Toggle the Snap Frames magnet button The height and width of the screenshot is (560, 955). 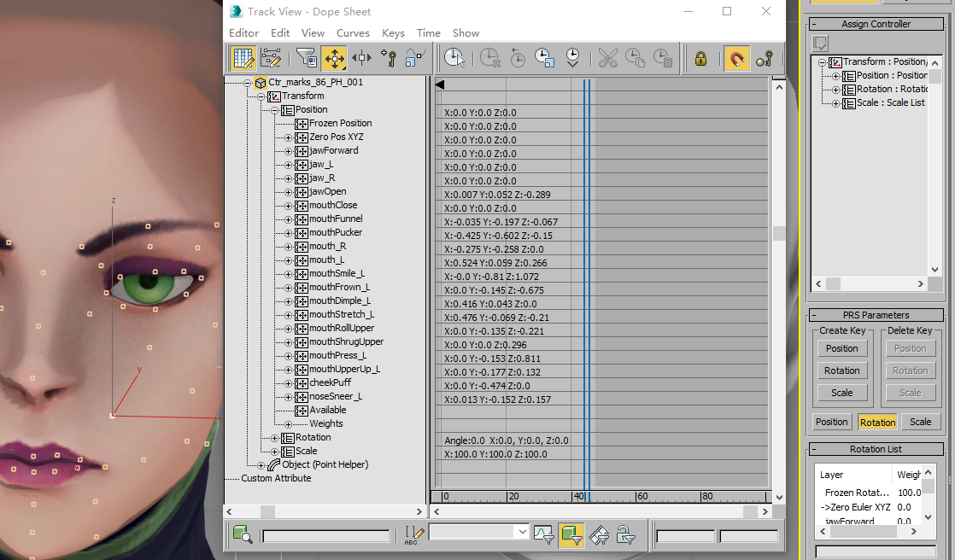736,58
